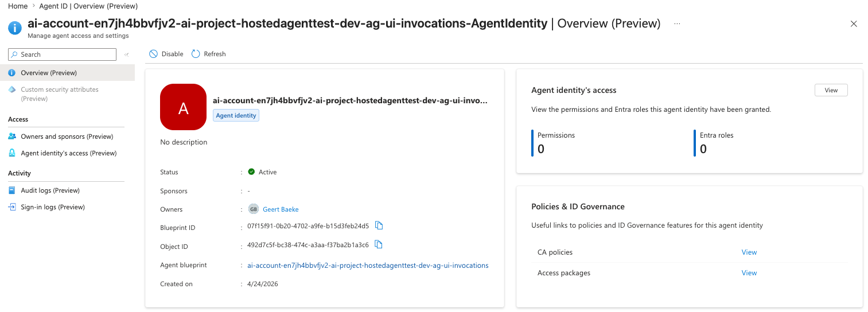Click the Disable agent icon
The width and height of the screenshot is (868, 312).
(x=153, y=54)
